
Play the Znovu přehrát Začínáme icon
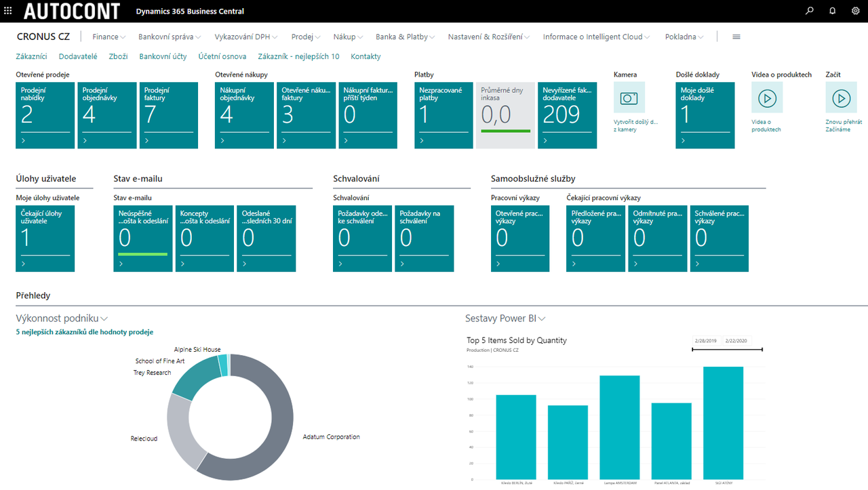click(841, 98)
